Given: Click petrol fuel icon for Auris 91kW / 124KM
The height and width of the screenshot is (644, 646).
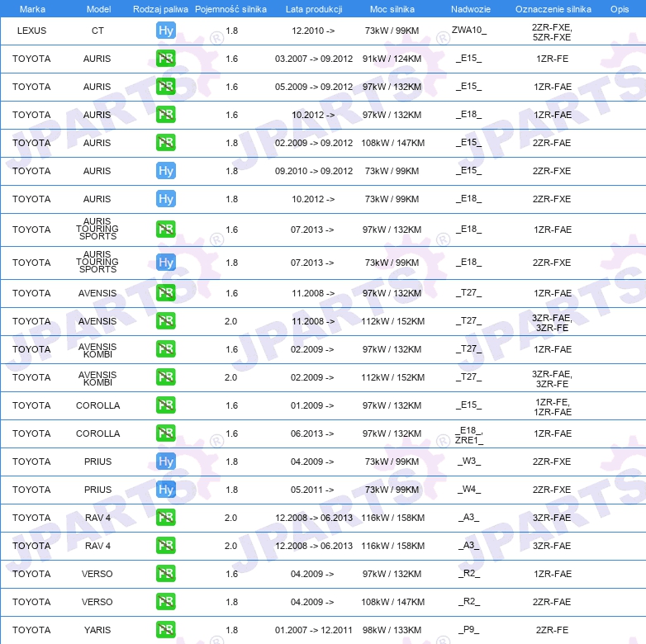Looking at the screenshot, I should pyautogui.click(x=166, y=59).
